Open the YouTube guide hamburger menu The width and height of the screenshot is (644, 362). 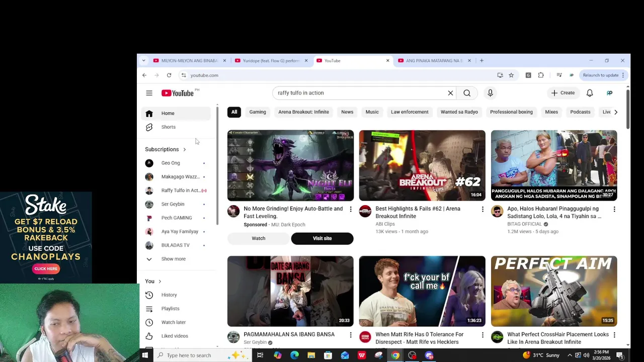click(x=149, y=93)
